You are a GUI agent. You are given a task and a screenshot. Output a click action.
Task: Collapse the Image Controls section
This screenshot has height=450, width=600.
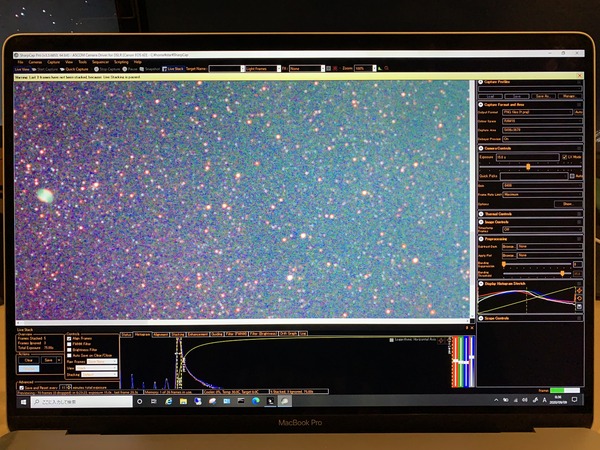481,222
